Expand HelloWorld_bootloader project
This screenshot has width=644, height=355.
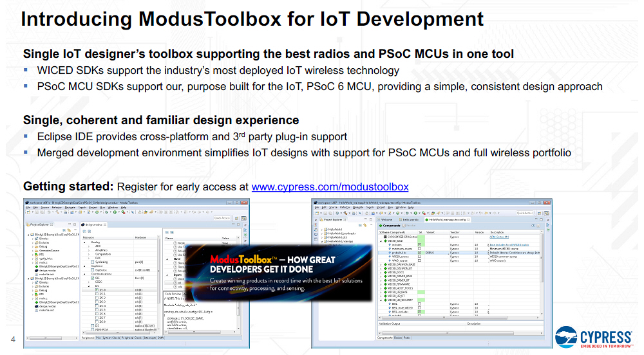point(321,233)
